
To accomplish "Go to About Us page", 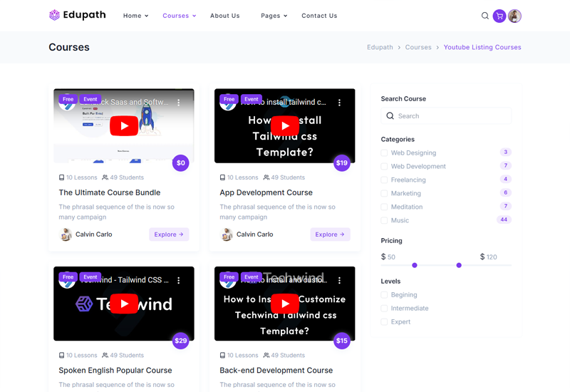I will click(224, 16).
